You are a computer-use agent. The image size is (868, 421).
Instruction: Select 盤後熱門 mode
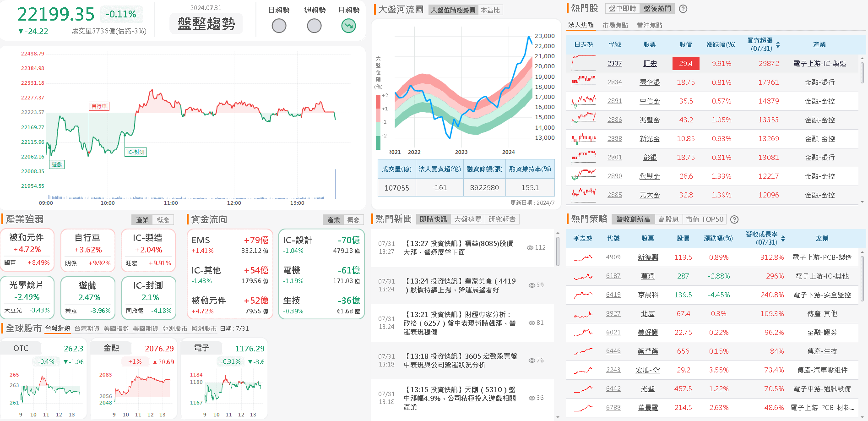coord(657,9)
